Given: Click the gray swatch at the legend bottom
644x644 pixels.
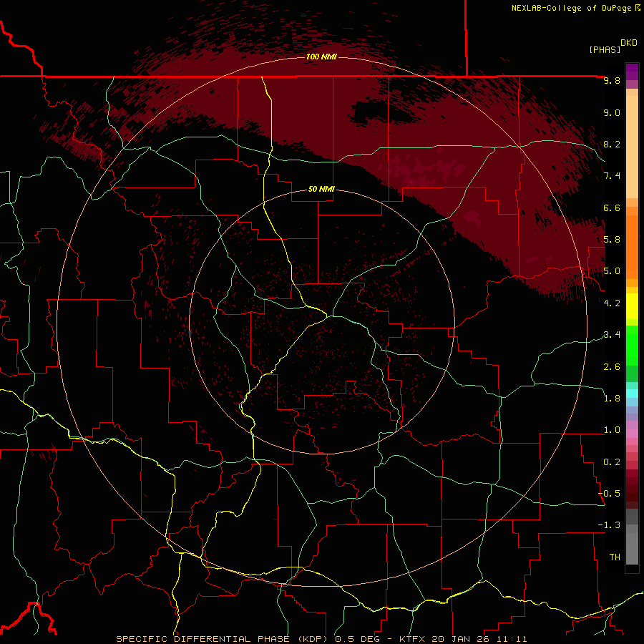Looking at the screenshot, I should coord(632,550).
